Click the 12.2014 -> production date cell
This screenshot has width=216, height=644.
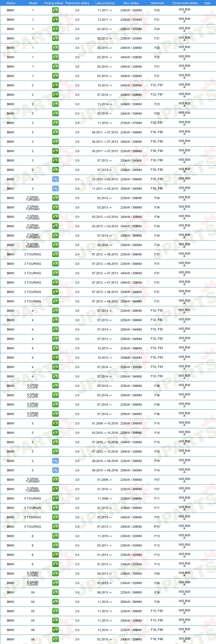pos(105,630)
